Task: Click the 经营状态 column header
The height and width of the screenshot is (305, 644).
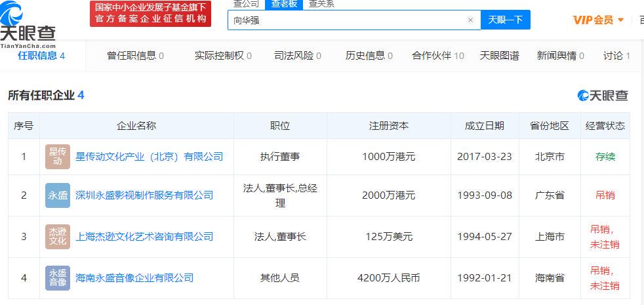Action: [x=605, y=126]
